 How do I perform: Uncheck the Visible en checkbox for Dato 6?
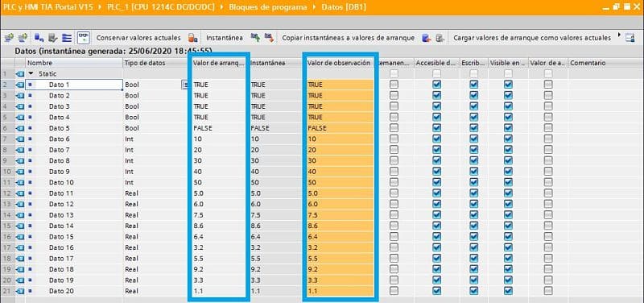tap(509, 139)
